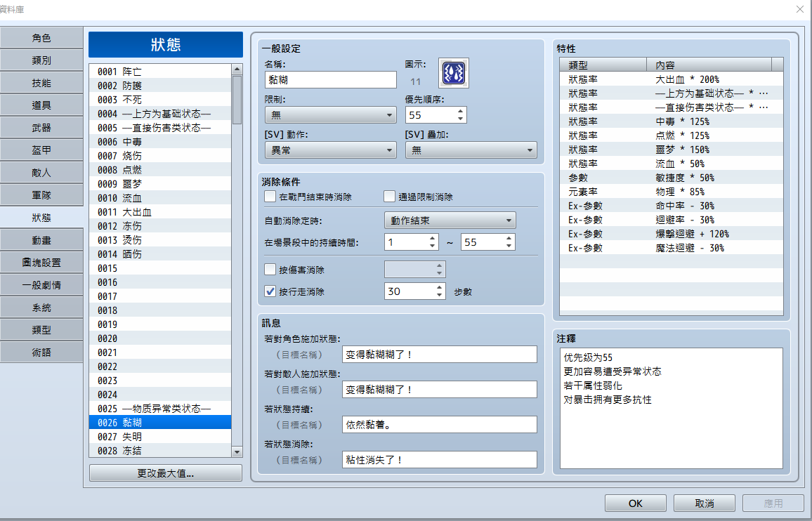Select state 0002 防護
Image resolution: width=812 pixels, height=521 pixels.
(x=160, y=86)
